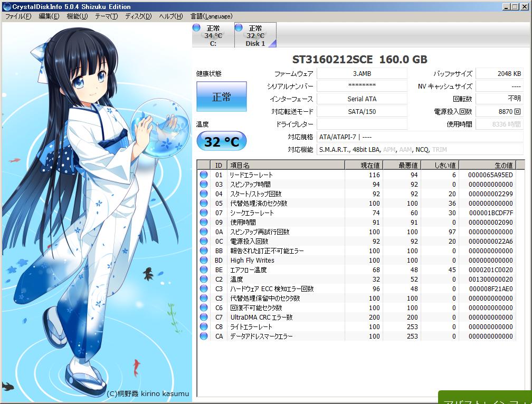Open the ヘルプ(H) menu
Viewport: 532px width, 404px height.
[170, 16]
